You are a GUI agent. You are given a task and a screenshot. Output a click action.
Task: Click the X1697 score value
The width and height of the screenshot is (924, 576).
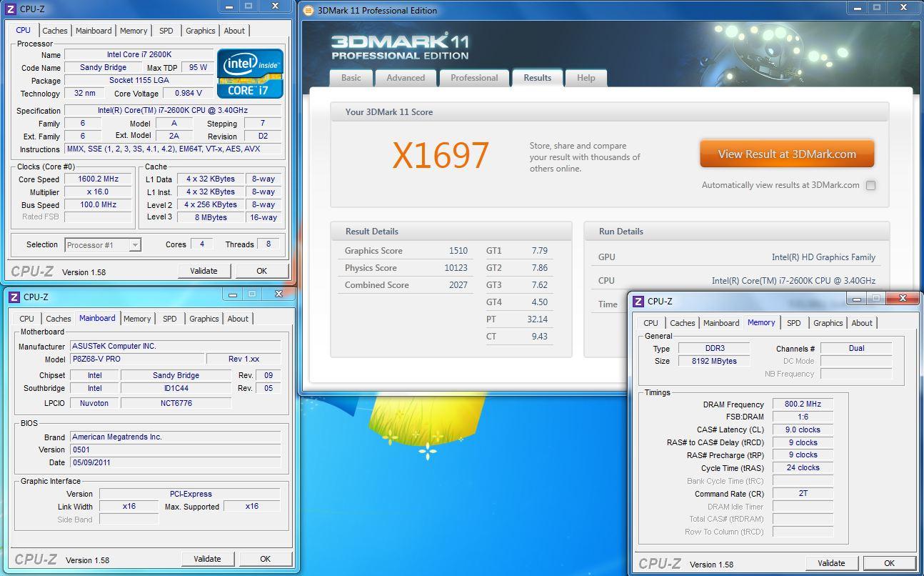click(441, 156)
